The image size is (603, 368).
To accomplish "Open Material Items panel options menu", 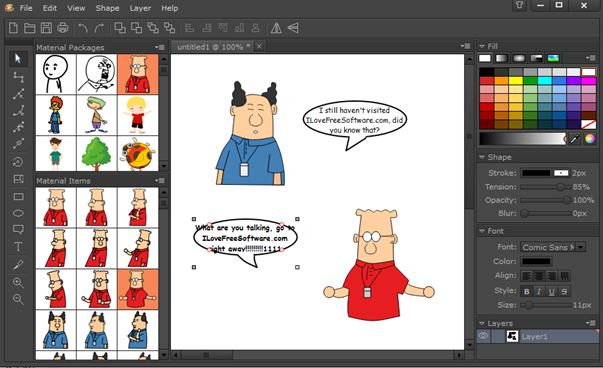I will click(x=160, y=180).
